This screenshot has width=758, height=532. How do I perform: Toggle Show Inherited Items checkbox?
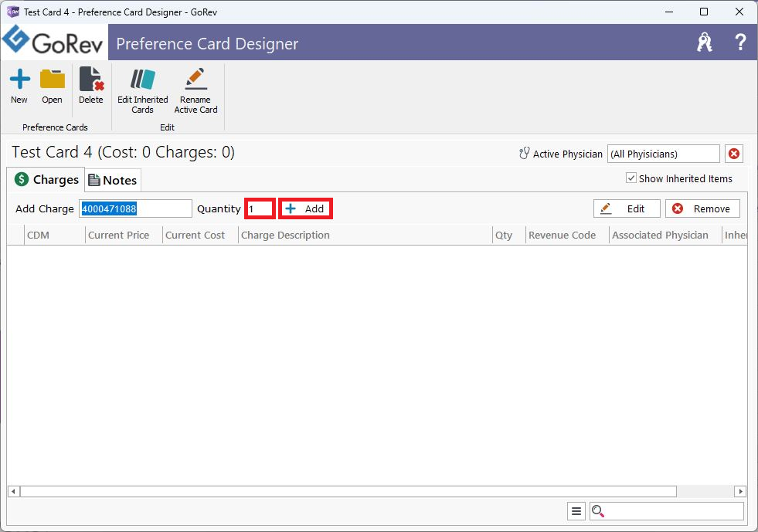click(631, 178)
